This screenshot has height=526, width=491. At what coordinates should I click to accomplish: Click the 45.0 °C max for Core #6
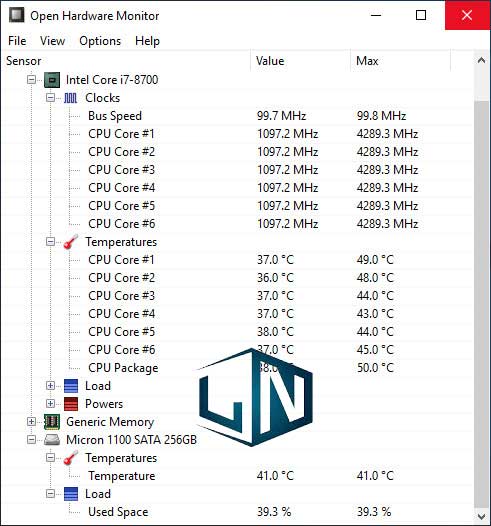coord(375,350)
